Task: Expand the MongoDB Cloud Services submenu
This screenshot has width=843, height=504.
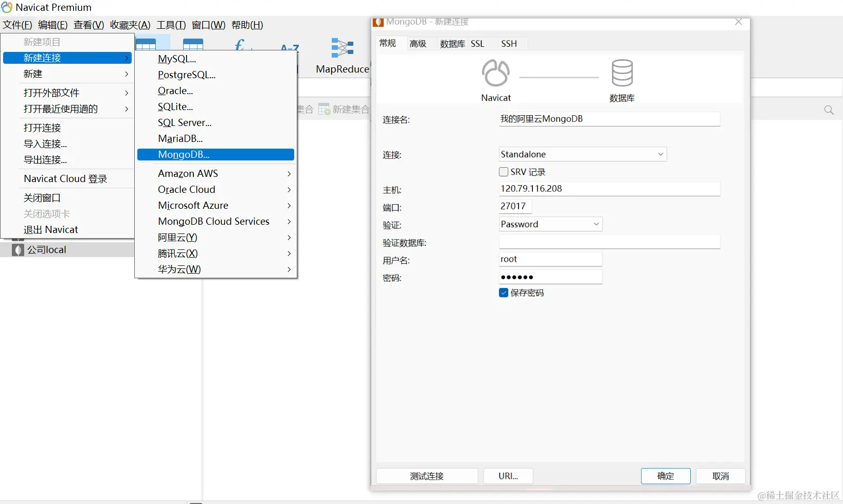Action: [216, 222]
